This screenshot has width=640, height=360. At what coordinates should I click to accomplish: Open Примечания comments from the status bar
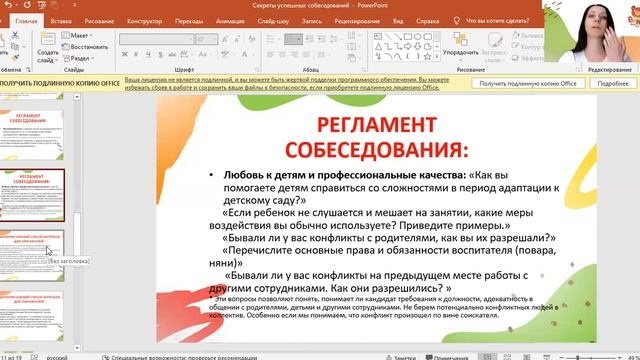point(447,358)
